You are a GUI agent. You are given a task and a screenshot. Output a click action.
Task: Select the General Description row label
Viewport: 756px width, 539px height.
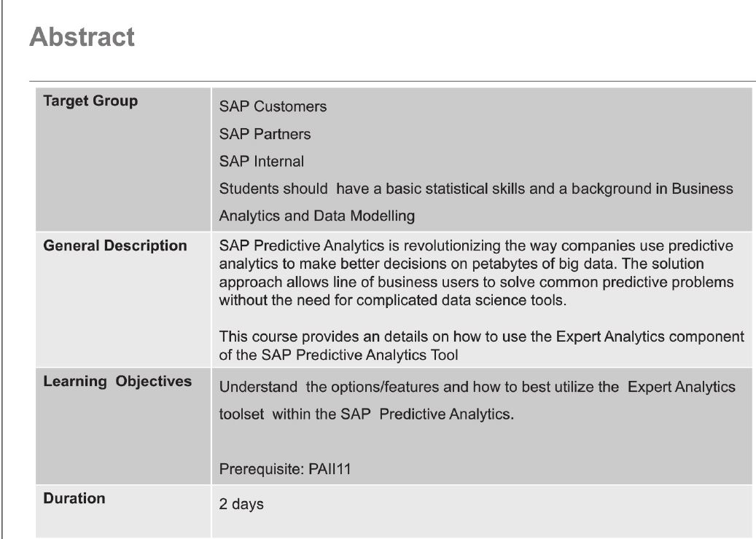coord(115,245)
